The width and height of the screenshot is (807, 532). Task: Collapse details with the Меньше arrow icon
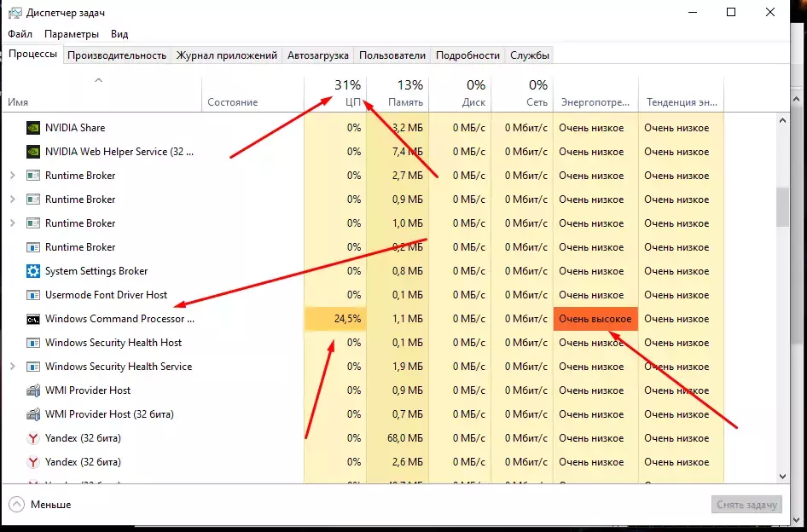16,504
